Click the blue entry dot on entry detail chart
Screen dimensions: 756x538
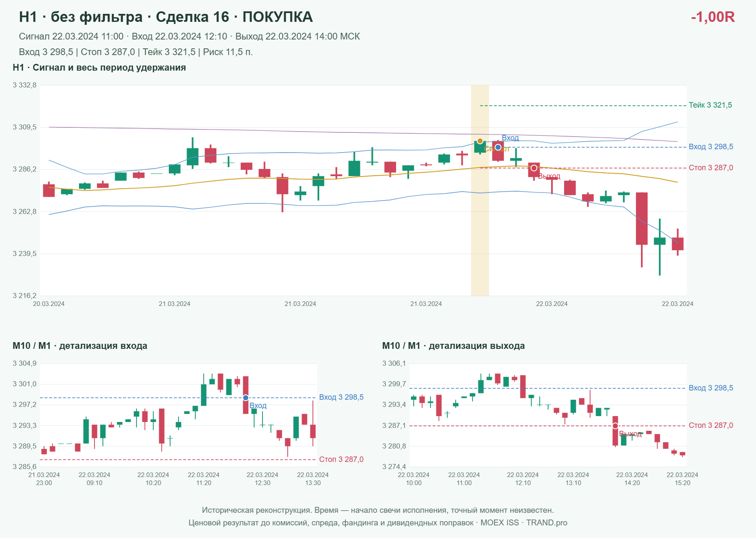(246, 398)
